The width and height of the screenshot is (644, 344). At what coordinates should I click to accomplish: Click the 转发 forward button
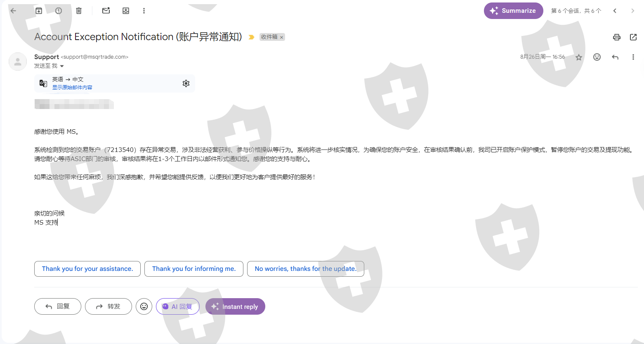(109, 306)
